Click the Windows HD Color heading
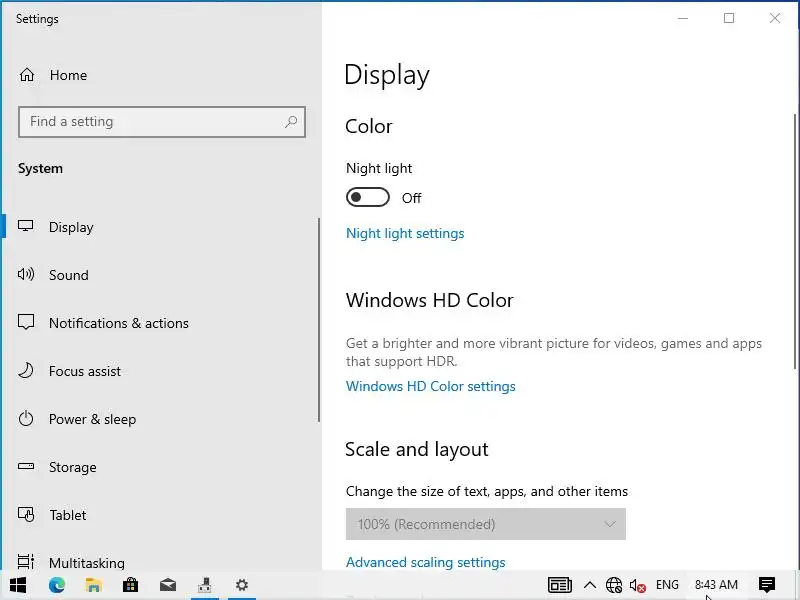This screenshot has width=800, height=600. click(430, 300)
